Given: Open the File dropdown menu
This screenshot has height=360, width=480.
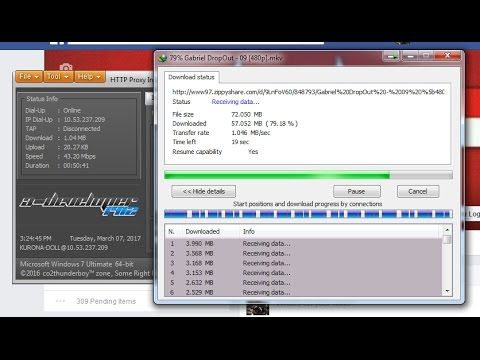Looking at the screenshot, I should 29,77.
